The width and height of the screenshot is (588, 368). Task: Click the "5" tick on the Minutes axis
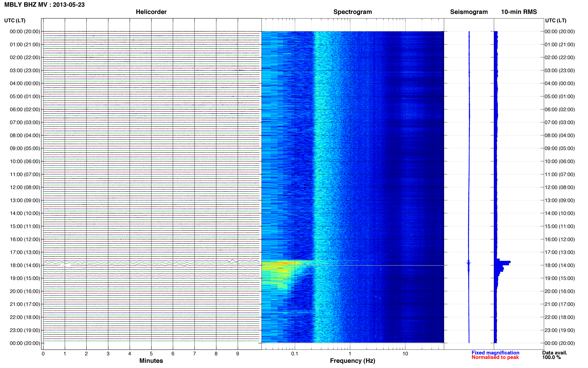click(151, 354)
